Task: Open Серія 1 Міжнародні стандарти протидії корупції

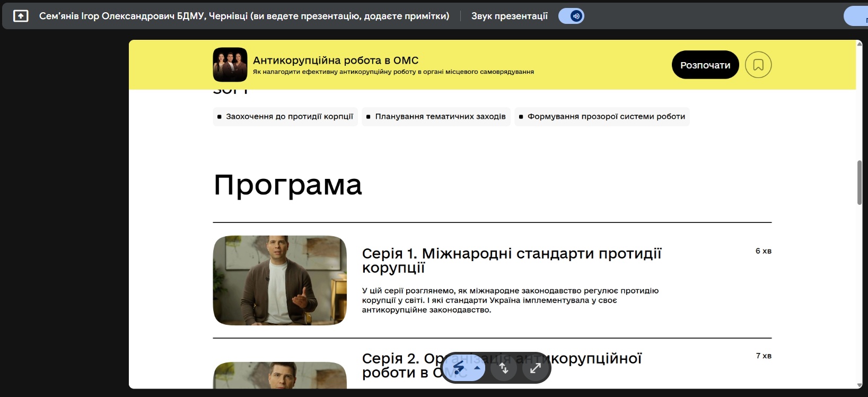Action: 511,261
